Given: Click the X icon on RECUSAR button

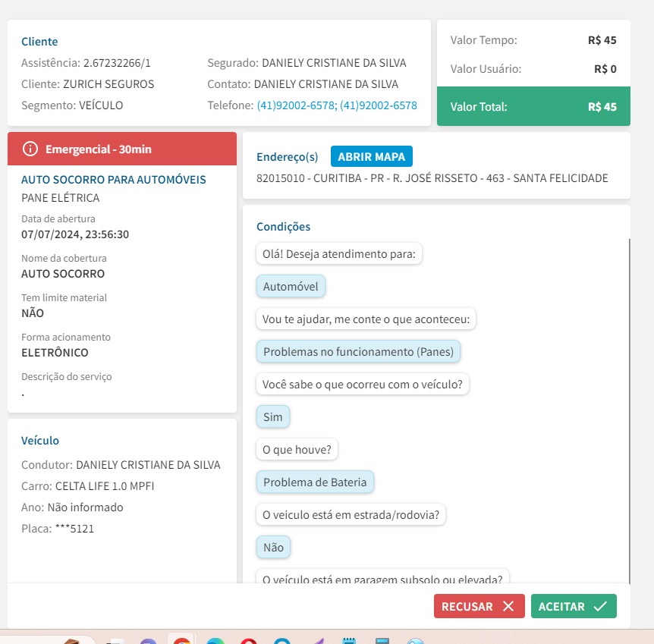Looking at the screenshot, I should [508, 606].
